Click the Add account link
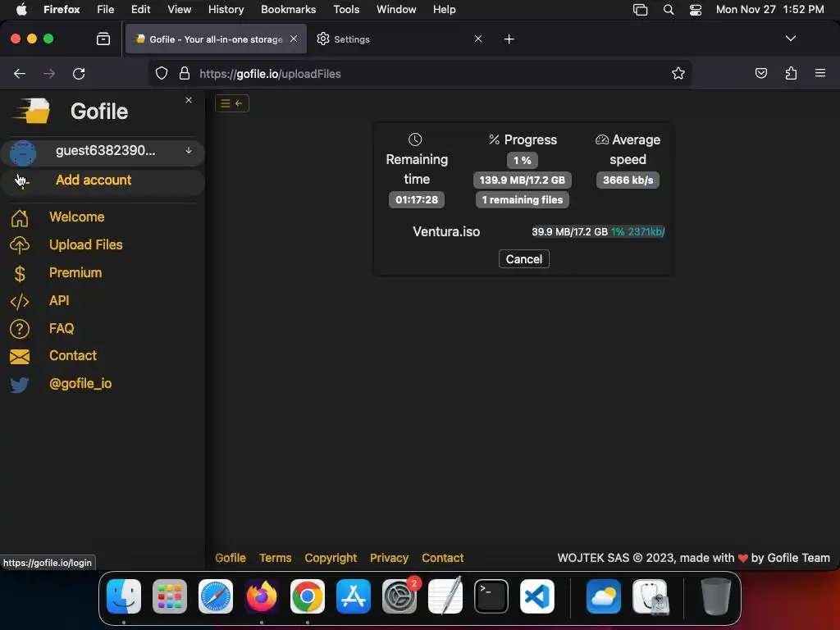 point(94,180)
